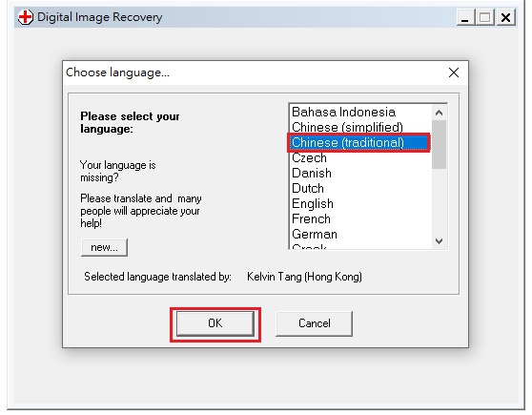Select Dutch in the language list

[x=360, y=189]
